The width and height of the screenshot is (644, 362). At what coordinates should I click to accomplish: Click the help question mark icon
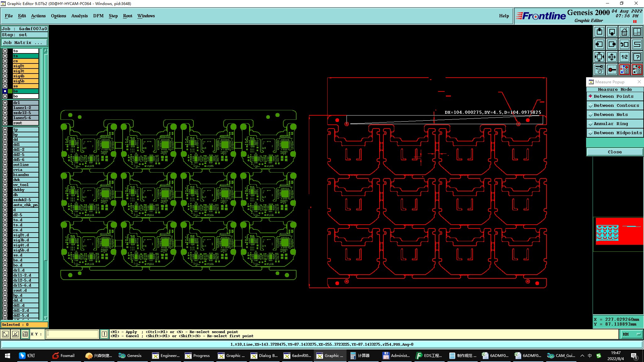point(637,57)
